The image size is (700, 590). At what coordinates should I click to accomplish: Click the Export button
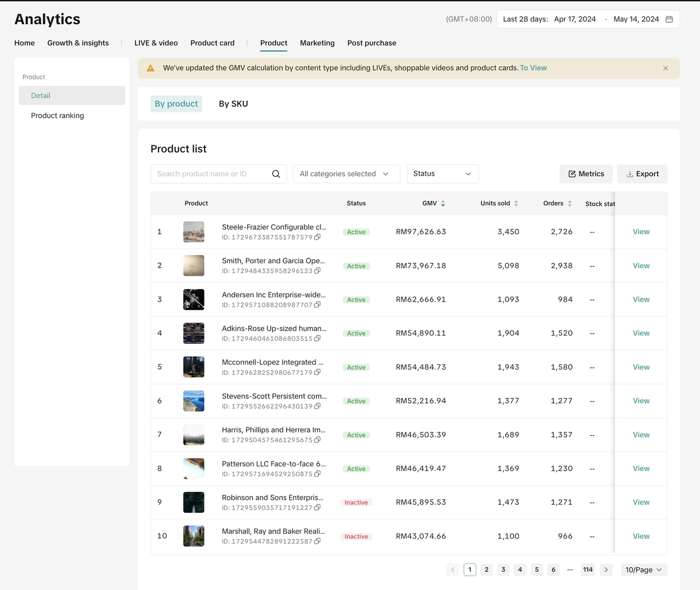642,174
